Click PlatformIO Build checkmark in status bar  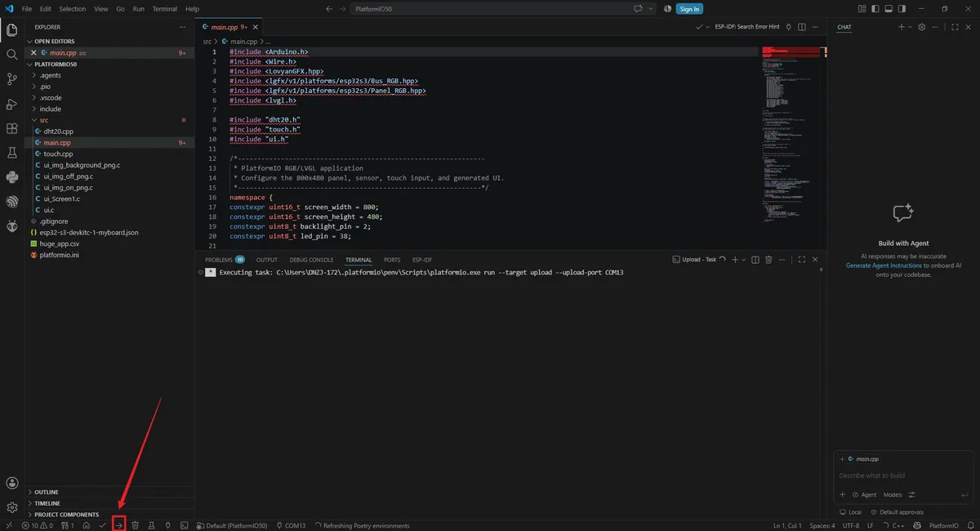coord(103,525)
